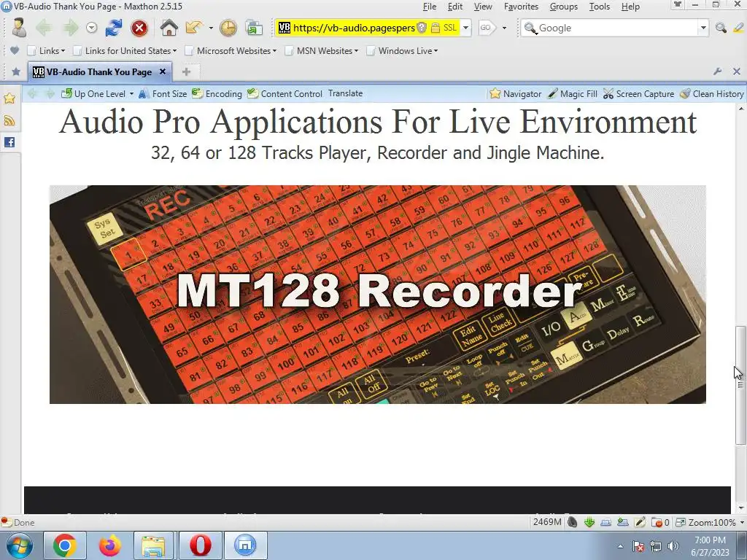747x560 pixels.
Task: Click the undo closed tab icon
Action: (x=194, y=28)
